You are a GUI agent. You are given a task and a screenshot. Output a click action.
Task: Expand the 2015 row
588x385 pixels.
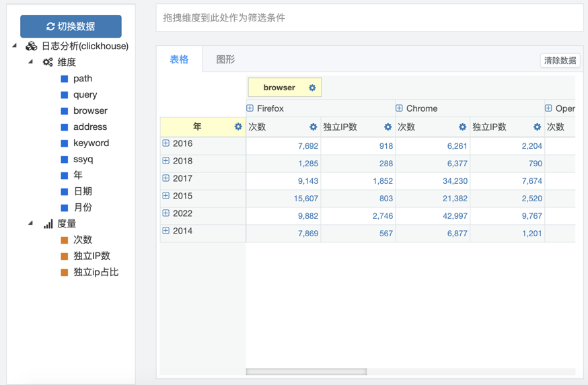166,195
